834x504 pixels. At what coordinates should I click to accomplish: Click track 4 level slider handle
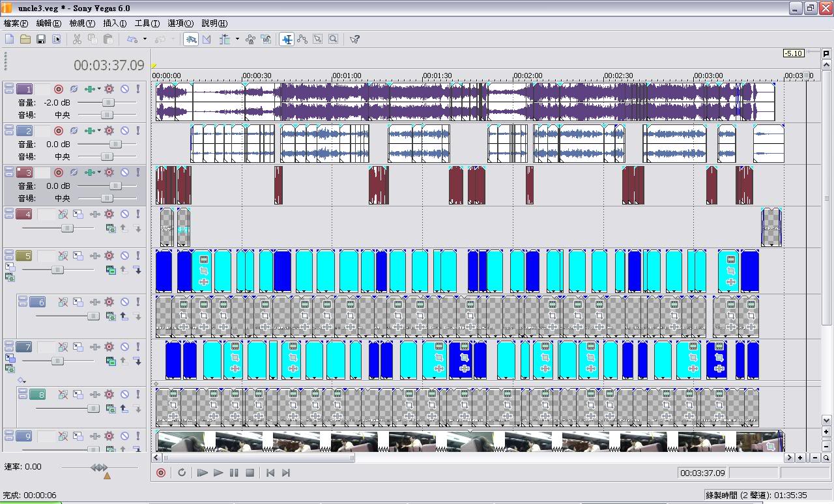tap(67, 228)
